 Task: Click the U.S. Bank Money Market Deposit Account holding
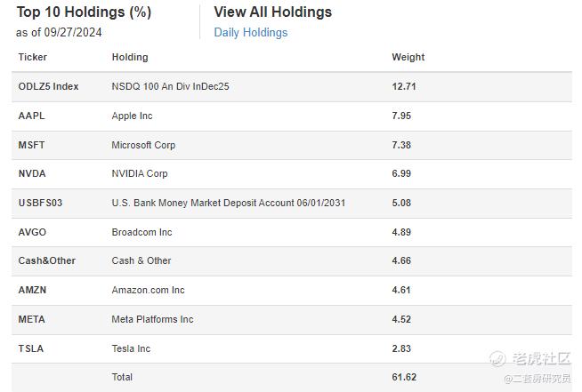click(x=228, y=203)
